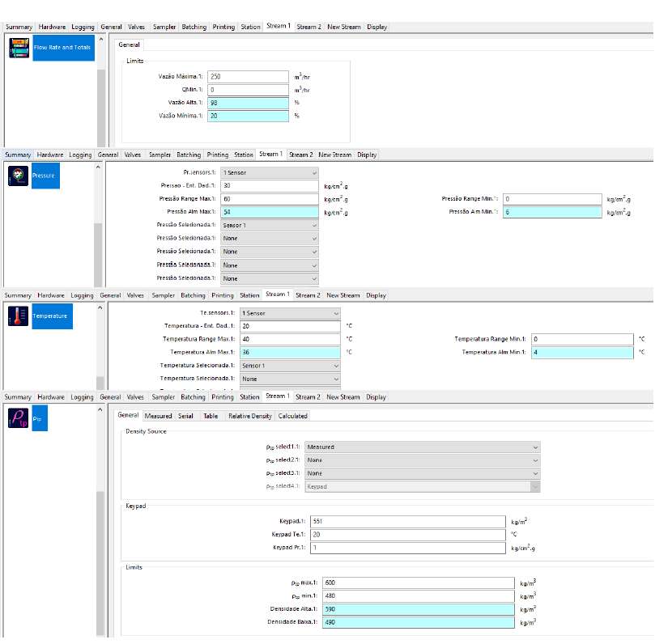Open the ρtp select1.1 dropdown showing Measured

[x=423, y=447]
